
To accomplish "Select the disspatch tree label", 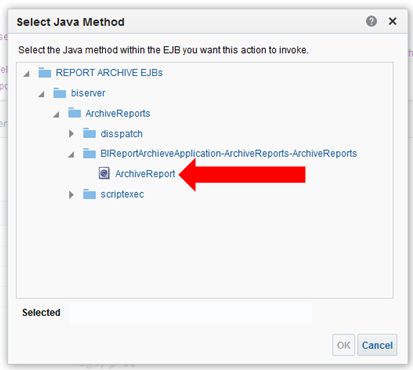I will 122,134.
